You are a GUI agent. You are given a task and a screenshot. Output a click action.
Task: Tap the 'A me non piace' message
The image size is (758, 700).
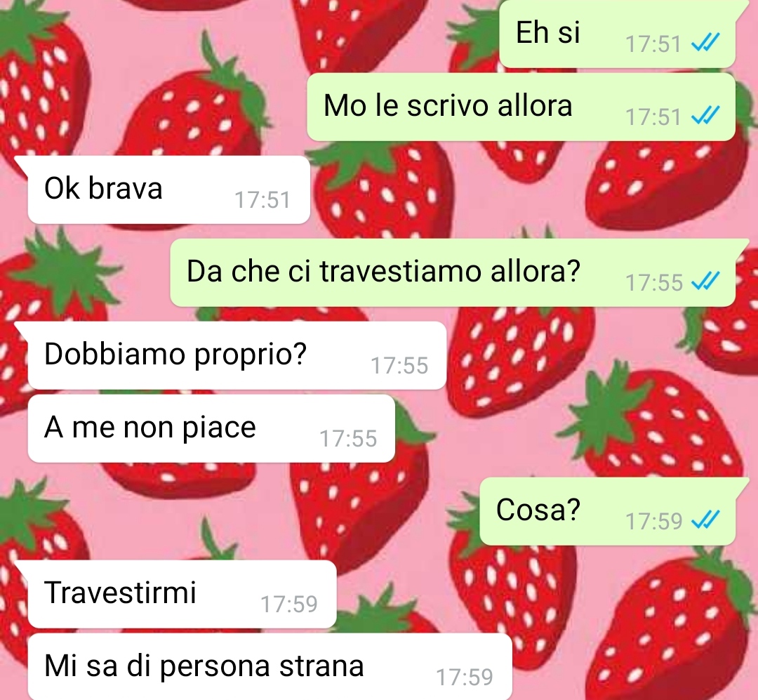coord(211,428)
